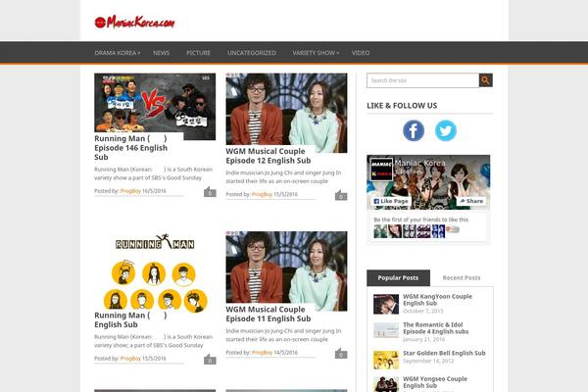Click the WGM KangYoon Couple post thumbnail
Screen dimensions: 588x392
point(386,304)
